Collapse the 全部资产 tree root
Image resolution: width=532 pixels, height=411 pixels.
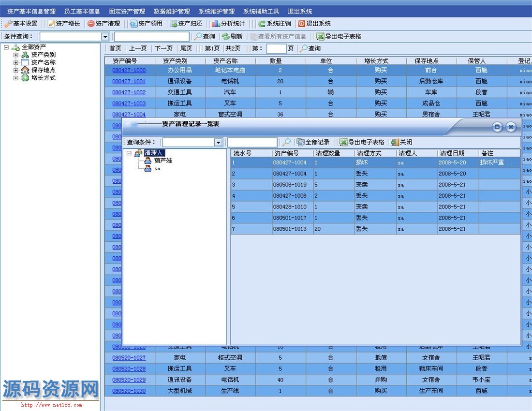pyautogui.click(x=6, y=47)
